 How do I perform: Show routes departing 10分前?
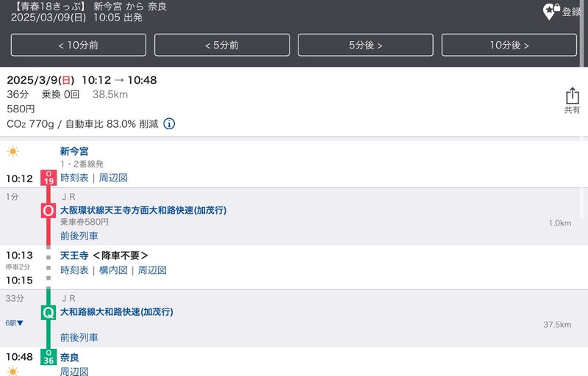78,46
